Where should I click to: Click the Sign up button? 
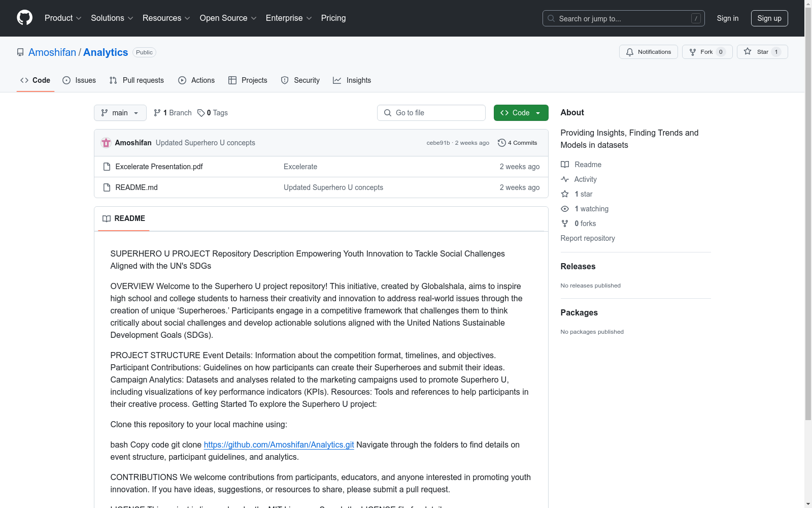[769, 18]
